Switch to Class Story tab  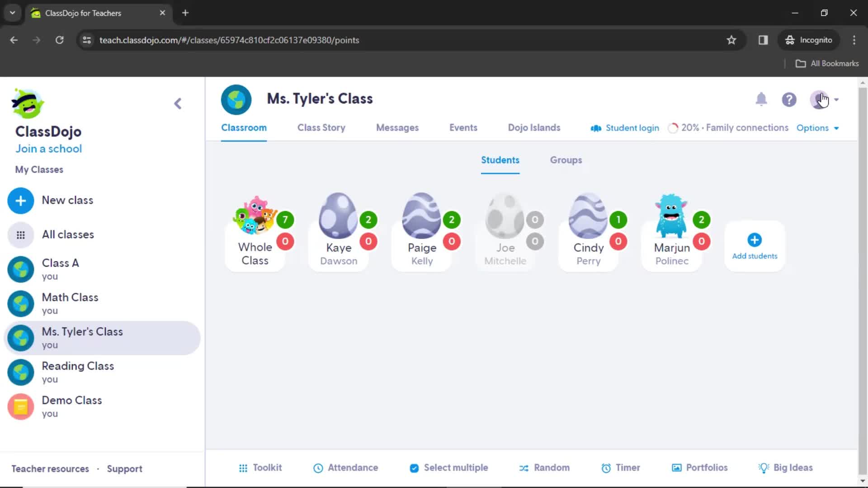(x=321, y=127)
